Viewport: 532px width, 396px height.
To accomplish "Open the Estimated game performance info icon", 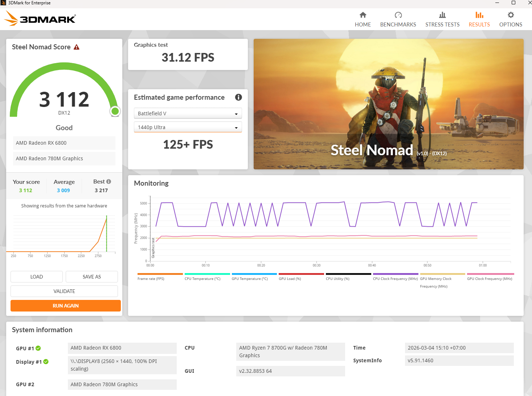I will pos(238,97).
